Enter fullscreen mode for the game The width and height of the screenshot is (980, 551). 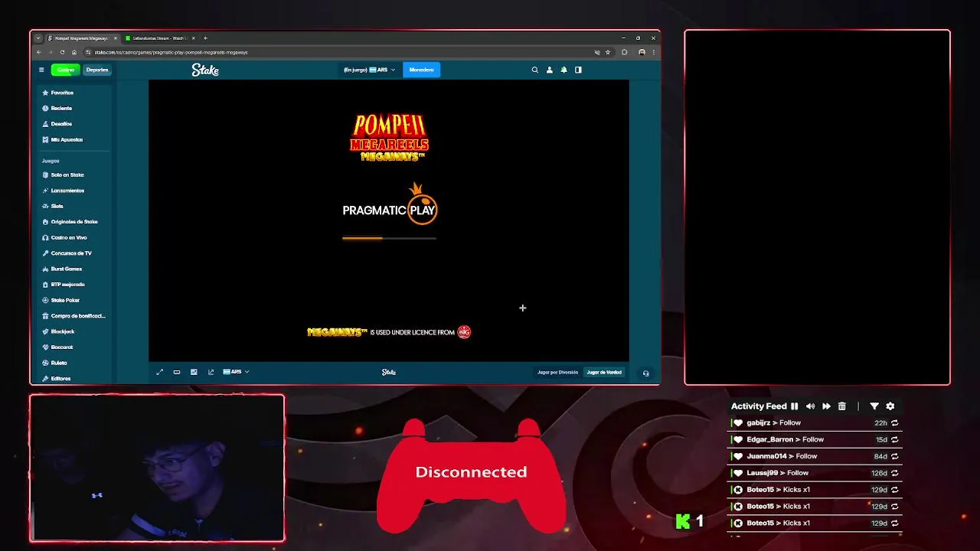[159, 372]
